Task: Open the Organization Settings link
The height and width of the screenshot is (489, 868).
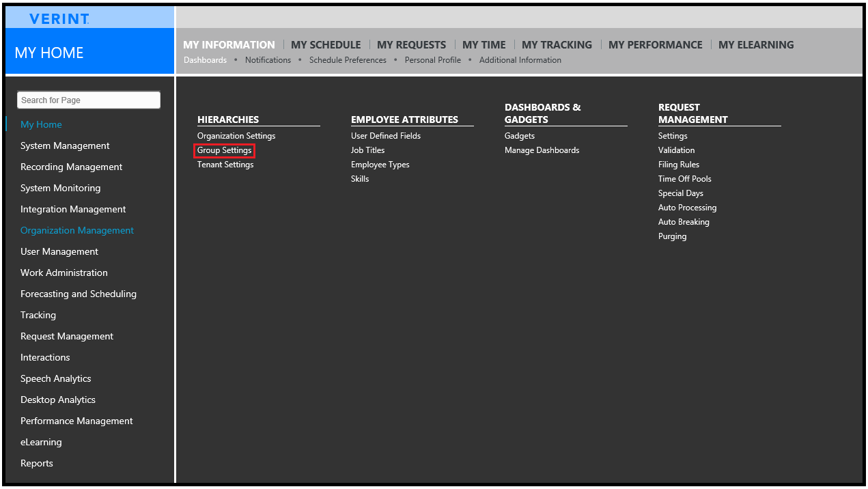Action: coord(236,136)
